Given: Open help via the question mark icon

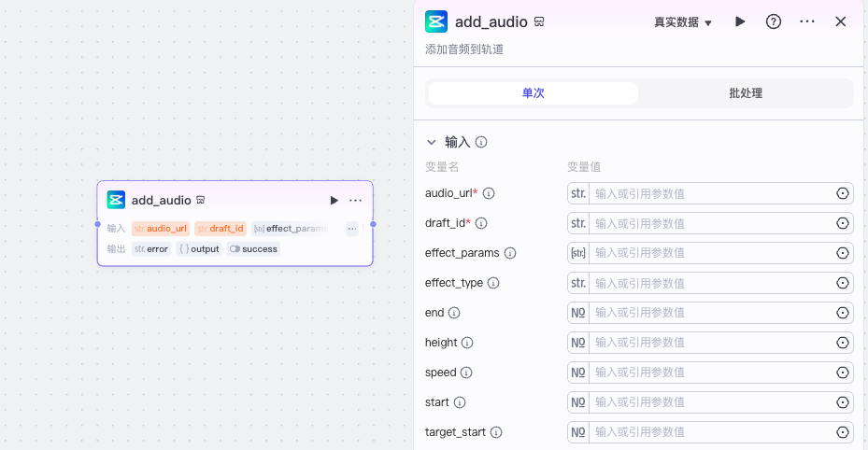Looking at the screenshot, I should click(774, 21).
